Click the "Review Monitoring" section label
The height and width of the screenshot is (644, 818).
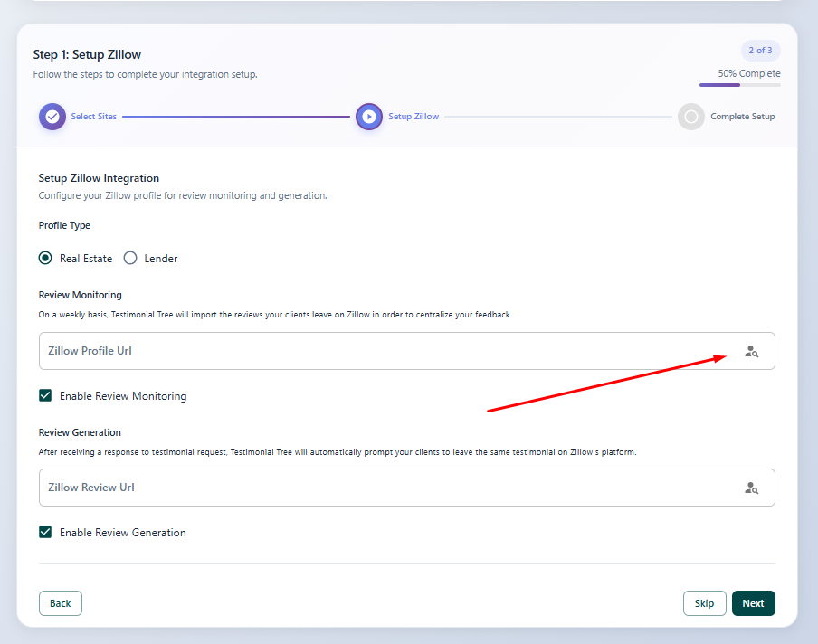pos(81,295)
